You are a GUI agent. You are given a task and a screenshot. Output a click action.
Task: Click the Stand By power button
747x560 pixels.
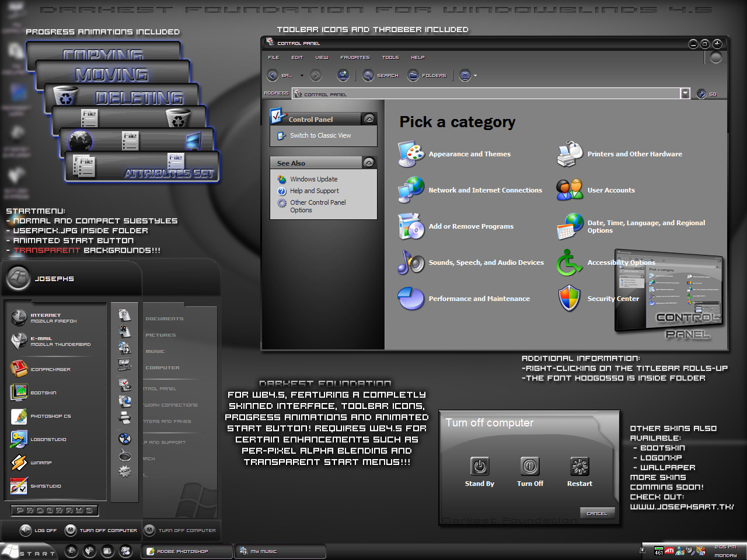[480, 466]
